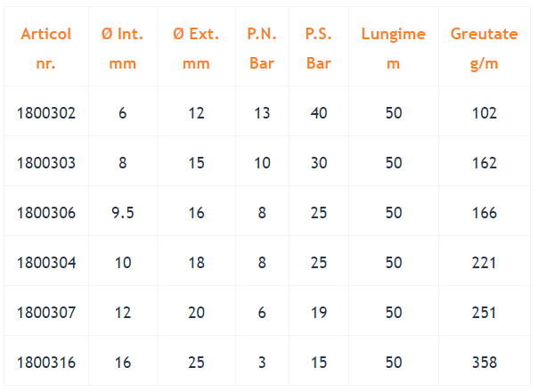Select the P.S. value 19
Viewport: 538px width, 392px height.
pyautogui.click(x=319, y=313)
